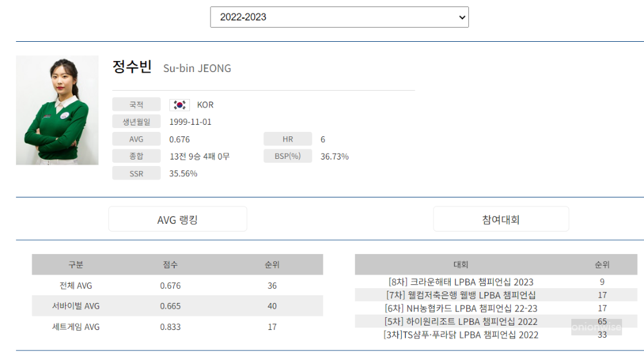Click the 세트게임 AVG rank 17
Screen dimensions: 644x357
point(272,327)
